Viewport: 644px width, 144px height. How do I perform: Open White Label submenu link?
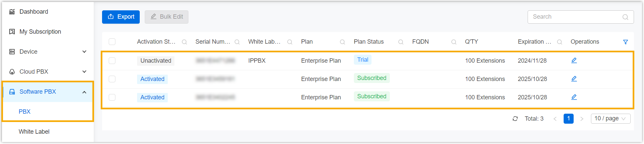[x=34, y=132]
